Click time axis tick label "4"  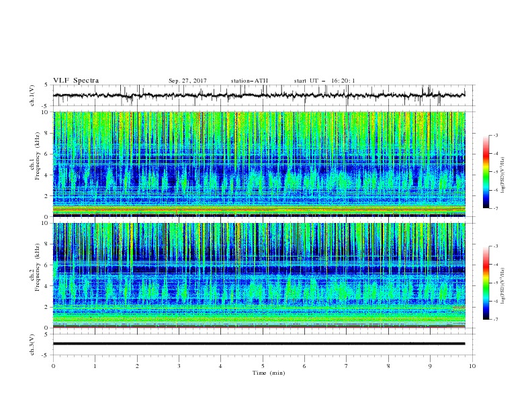tap(220, 366)
